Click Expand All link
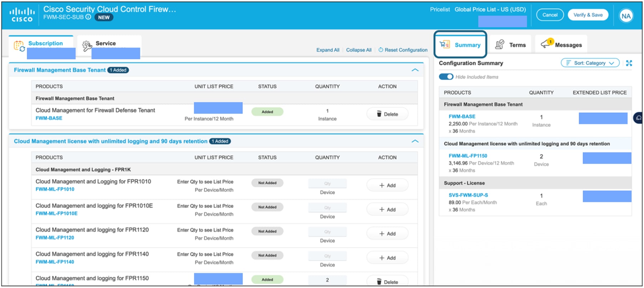Screen dimensions: 644x288 pyautogui.click(x=328, y=50)
